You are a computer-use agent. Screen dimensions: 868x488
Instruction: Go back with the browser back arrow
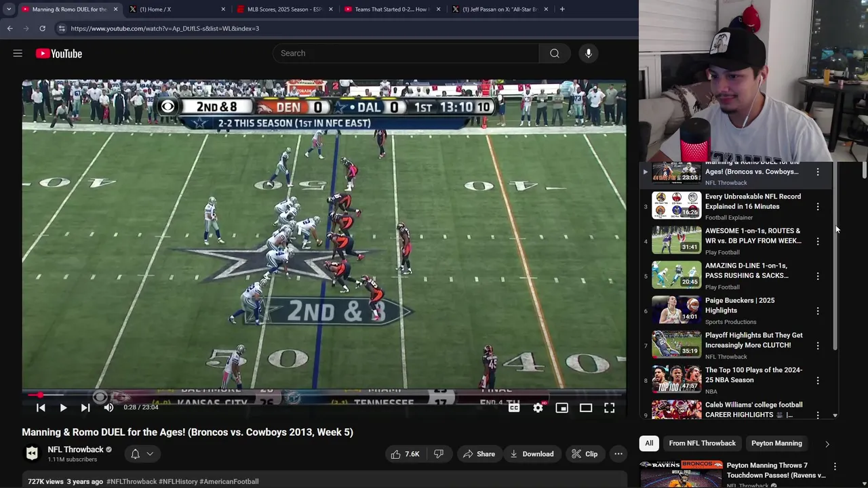click(9, 28)
